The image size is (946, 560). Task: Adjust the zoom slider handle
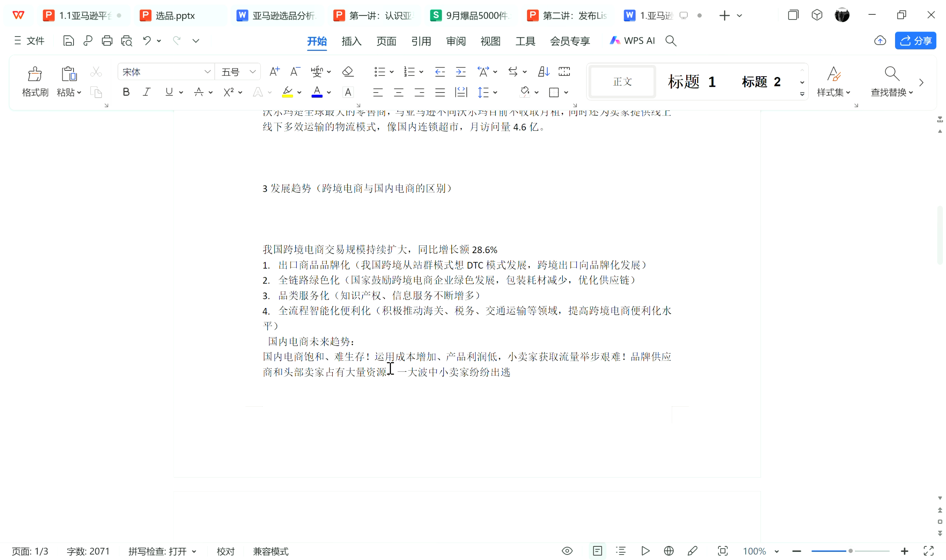(850, 551)
